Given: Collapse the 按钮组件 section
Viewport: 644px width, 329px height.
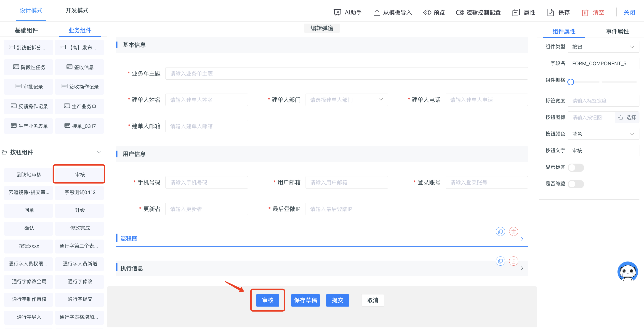Looking at the screenshot, I should 99,152.
